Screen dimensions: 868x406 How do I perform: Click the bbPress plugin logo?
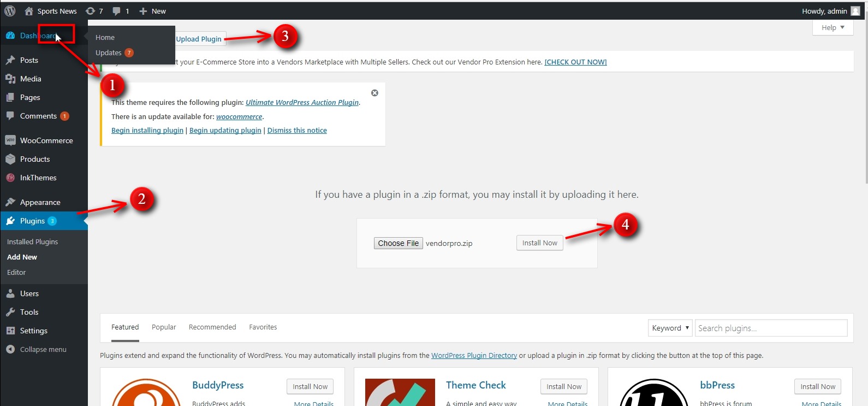point(654,392)
